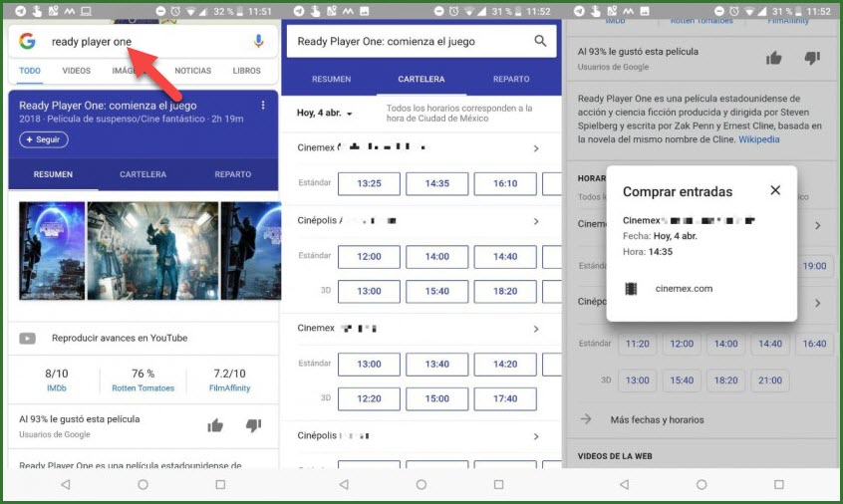Viewport: 843px width, 504px height.
Task: Open the REPARTO tab in middle screen
Action: [511, 79]
